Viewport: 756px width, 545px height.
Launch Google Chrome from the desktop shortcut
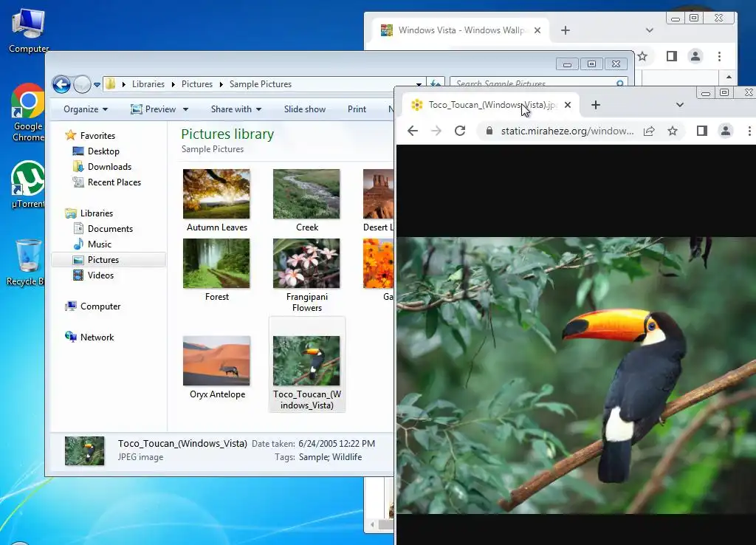[28, 112]
